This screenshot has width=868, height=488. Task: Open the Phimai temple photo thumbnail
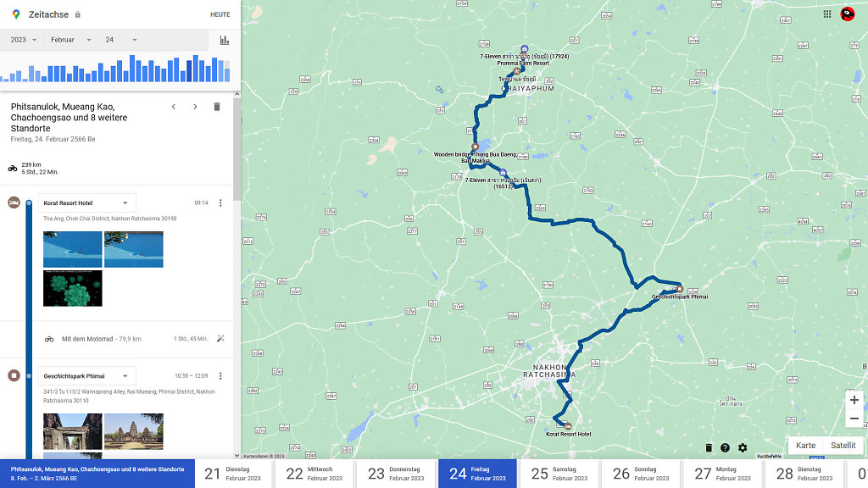tap(133, 431)
